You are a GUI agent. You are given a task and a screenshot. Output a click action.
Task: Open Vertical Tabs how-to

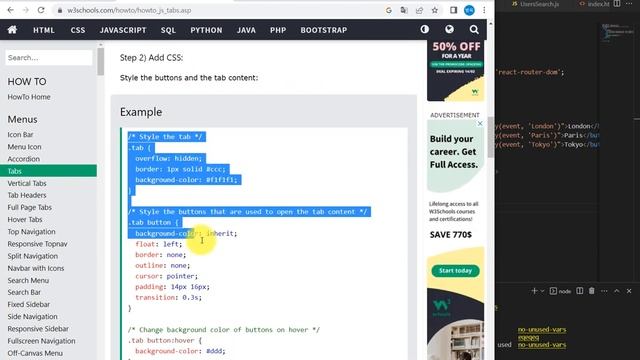pos(27,183)
